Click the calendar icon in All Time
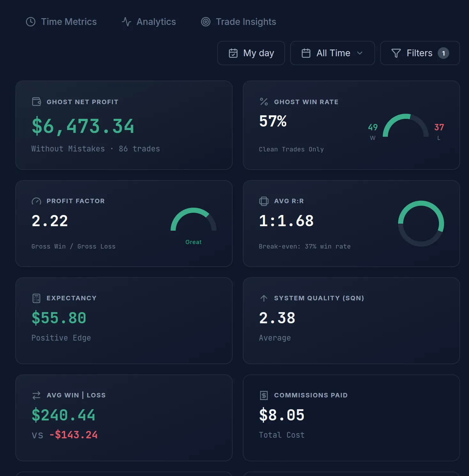 [306, 53]
